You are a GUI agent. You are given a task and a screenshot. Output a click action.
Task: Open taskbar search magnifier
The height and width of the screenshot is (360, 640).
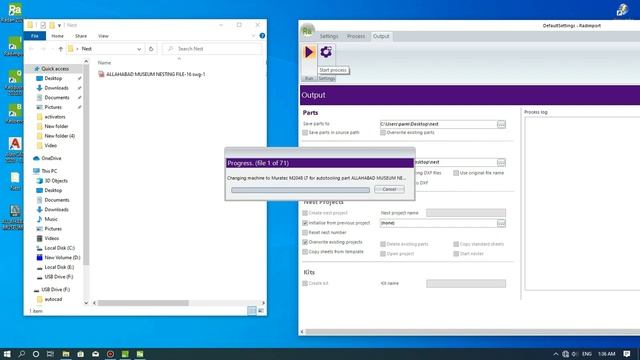tap(22, 354)
